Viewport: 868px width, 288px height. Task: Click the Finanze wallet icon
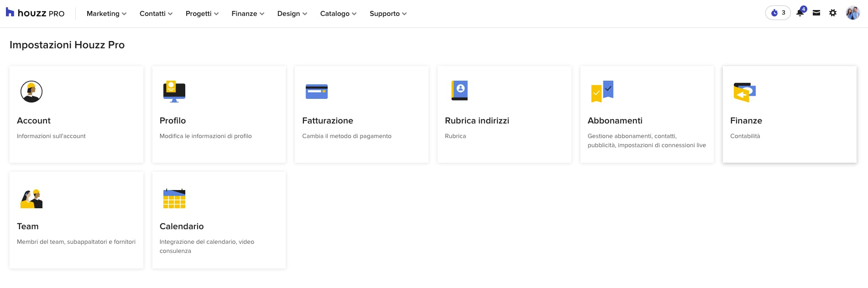click(x=745, y=92)
